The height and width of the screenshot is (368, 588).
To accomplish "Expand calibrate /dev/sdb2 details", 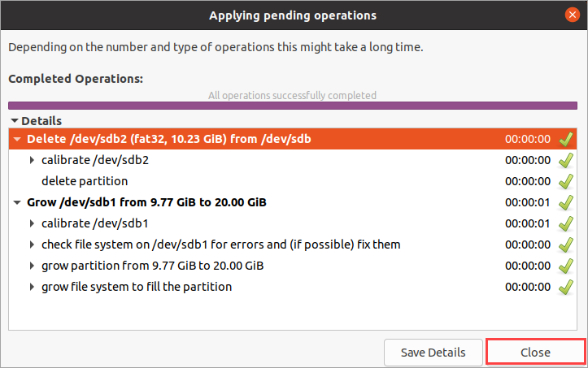I will (x=33, y=160).
